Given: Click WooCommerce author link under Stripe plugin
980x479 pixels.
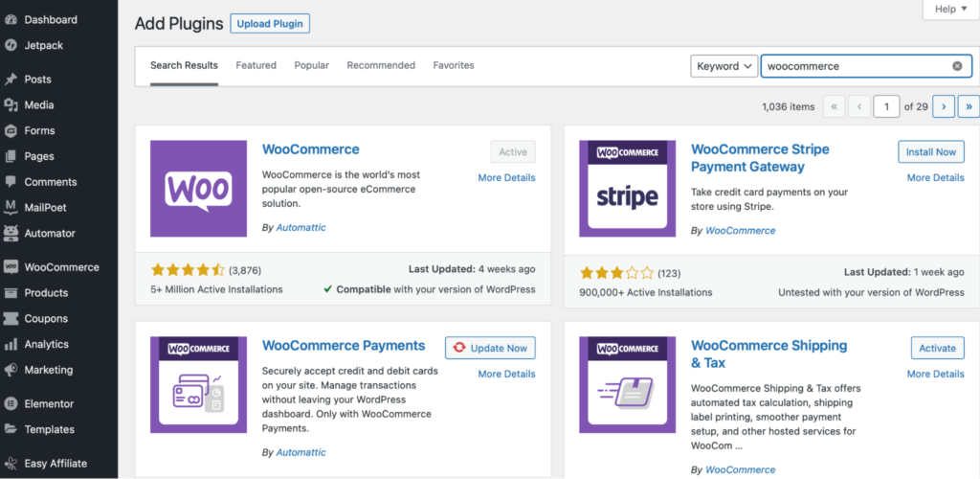Looking at the screenshot, I should (740, 231).
